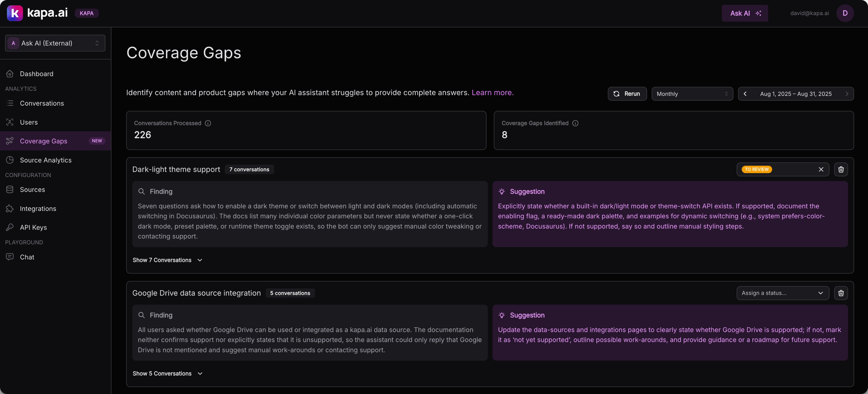Click the Rerun button
Screen dimensions: 868x394
pyautogui.click(x=627, y=94)
